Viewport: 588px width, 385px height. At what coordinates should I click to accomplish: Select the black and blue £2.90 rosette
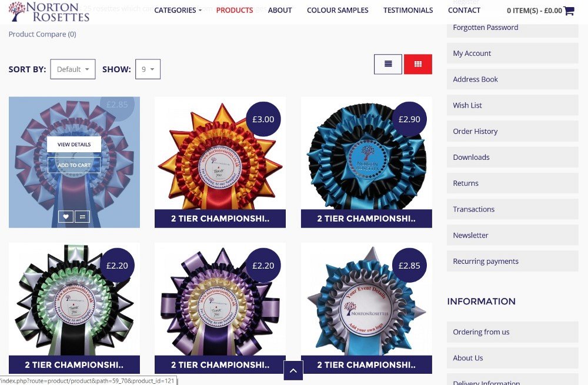[366, 153]
